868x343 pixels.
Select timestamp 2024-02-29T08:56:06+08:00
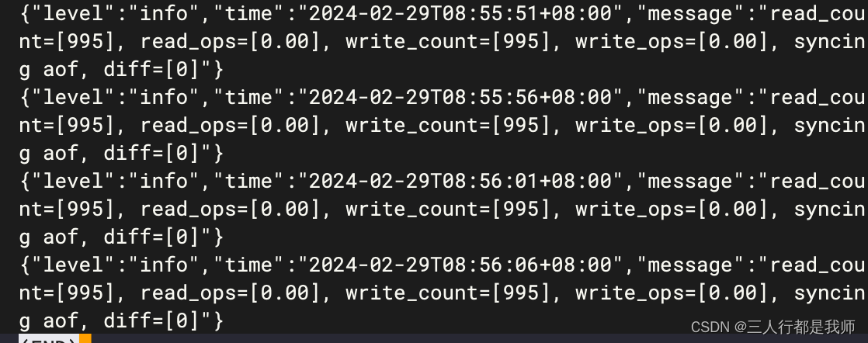pyautogui.click(x=460, y=265)
